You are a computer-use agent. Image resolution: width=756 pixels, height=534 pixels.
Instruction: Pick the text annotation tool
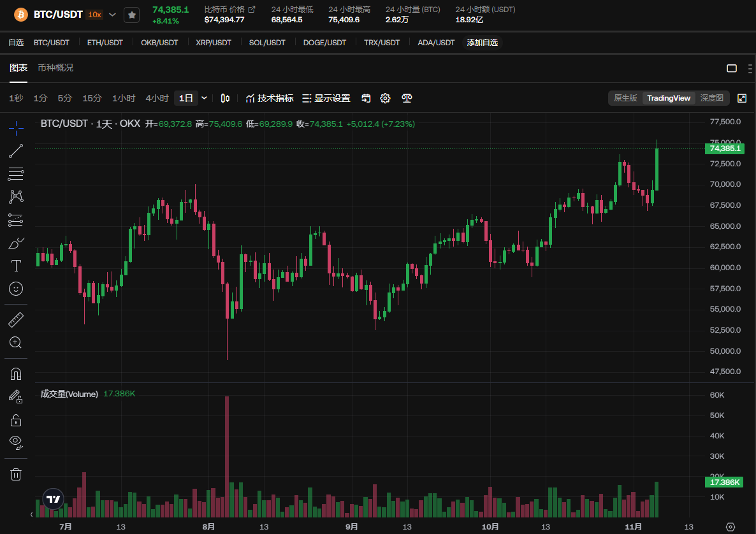click(x=16, y=266)
